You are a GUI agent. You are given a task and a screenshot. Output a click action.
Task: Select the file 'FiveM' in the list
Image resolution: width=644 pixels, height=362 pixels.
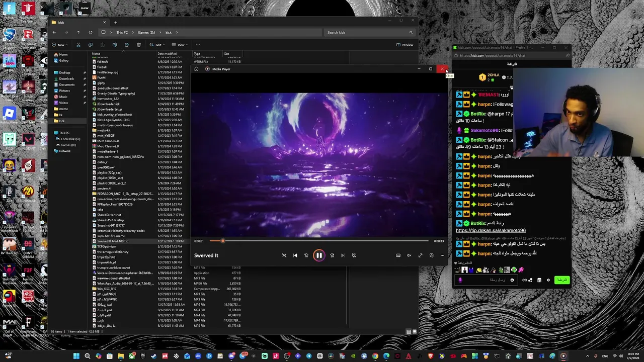click(102, 77)
